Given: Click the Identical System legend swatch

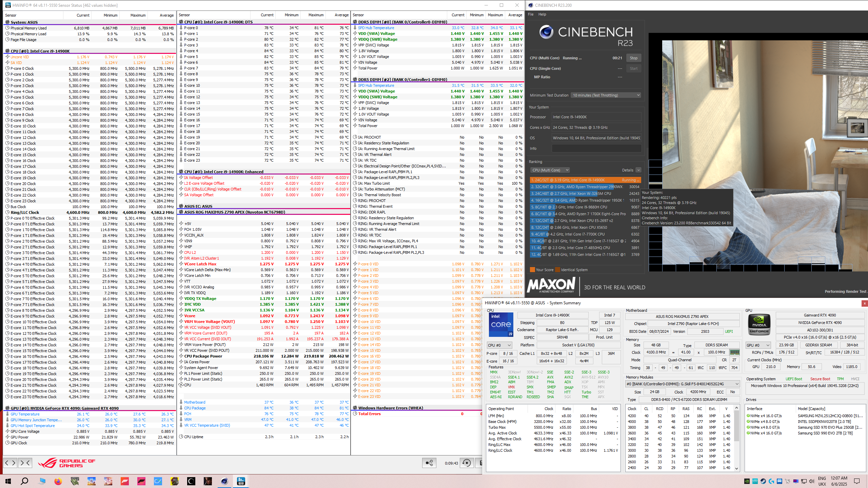Looking at the screenshot, I should pos(557,270).
